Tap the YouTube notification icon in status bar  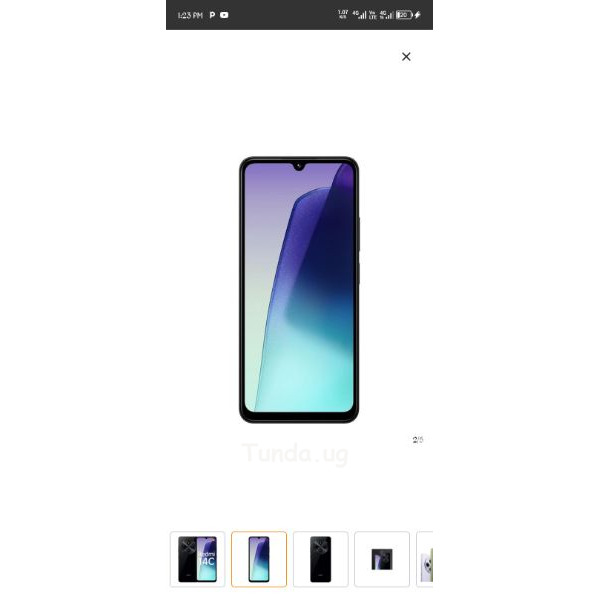(x=224, y=15)
